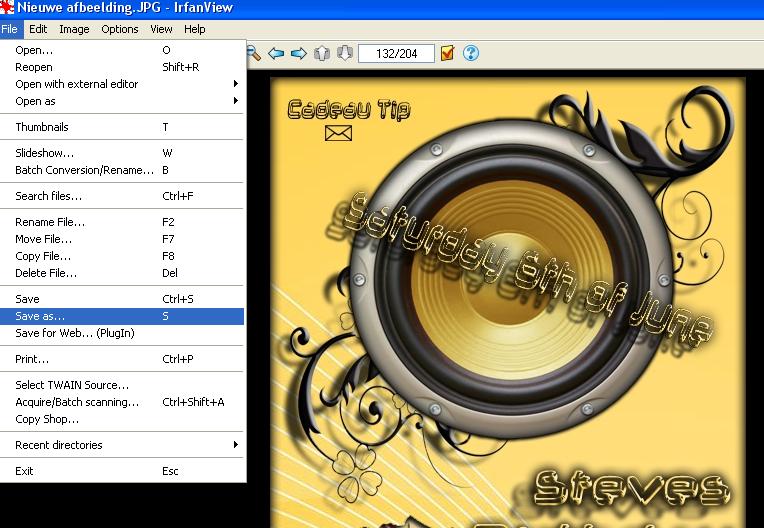Click the gray up arrow toolbar icon
764x528 pixels.
point(322,53)
